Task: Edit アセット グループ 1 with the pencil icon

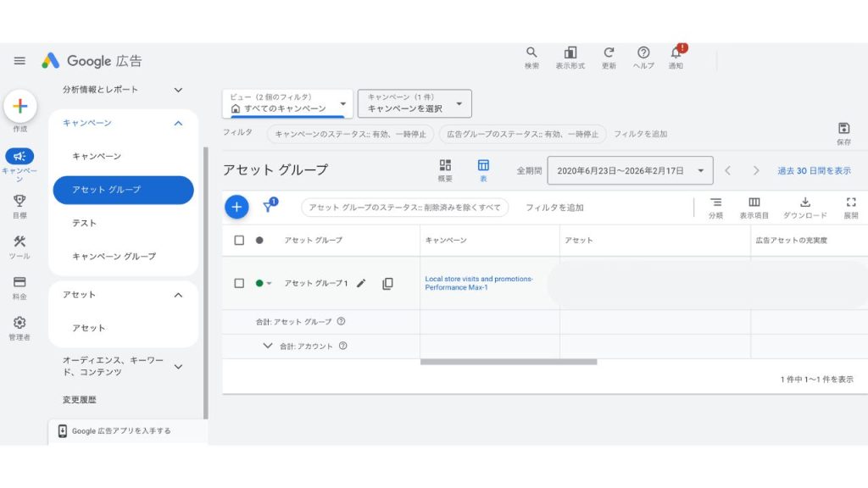Action: coord(362,283)
